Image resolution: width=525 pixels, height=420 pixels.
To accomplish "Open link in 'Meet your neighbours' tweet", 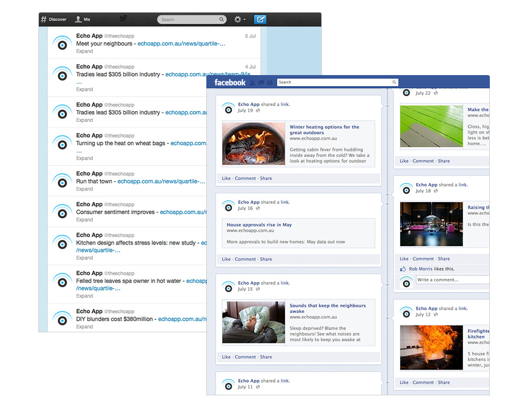I will pos(181,44).
